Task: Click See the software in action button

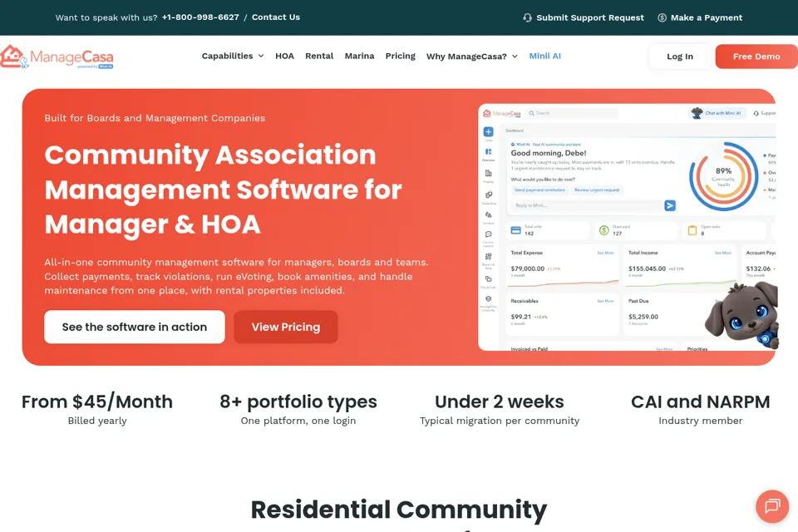Action: point(135,327)
